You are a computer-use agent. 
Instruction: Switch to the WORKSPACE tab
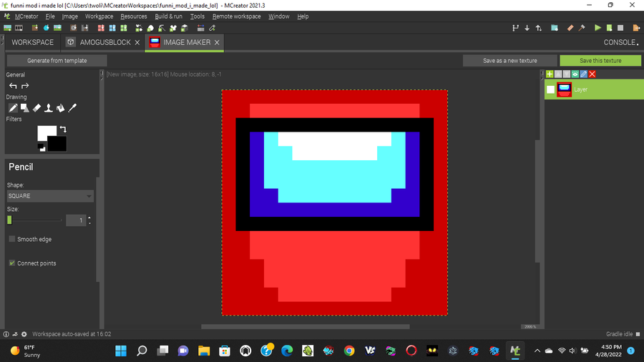tap(32, 42)
